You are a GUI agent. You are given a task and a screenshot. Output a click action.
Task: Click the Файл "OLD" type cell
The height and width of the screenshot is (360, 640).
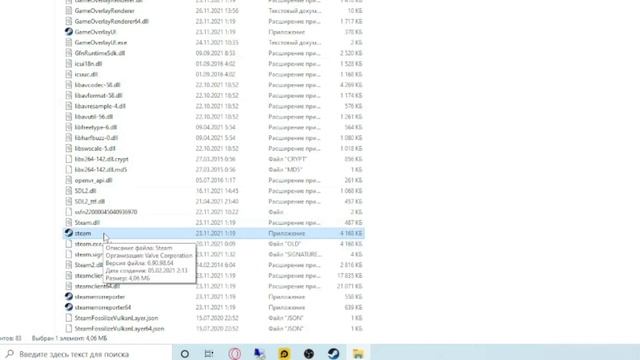(x=284, y=244)
